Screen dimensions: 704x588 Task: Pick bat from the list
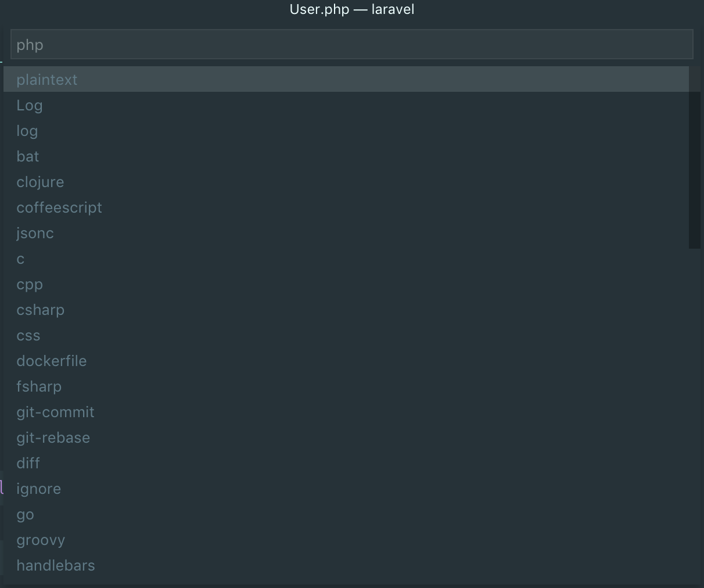28,156
